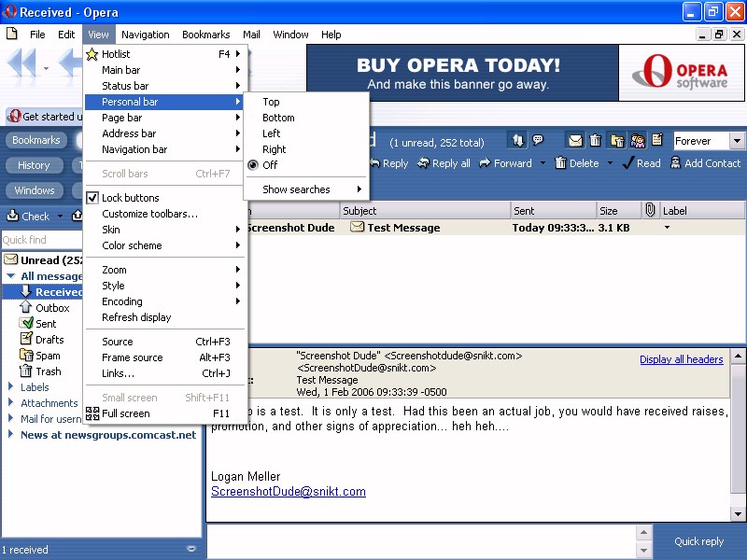Click the new page icon in menu bar

click(11, 34)
